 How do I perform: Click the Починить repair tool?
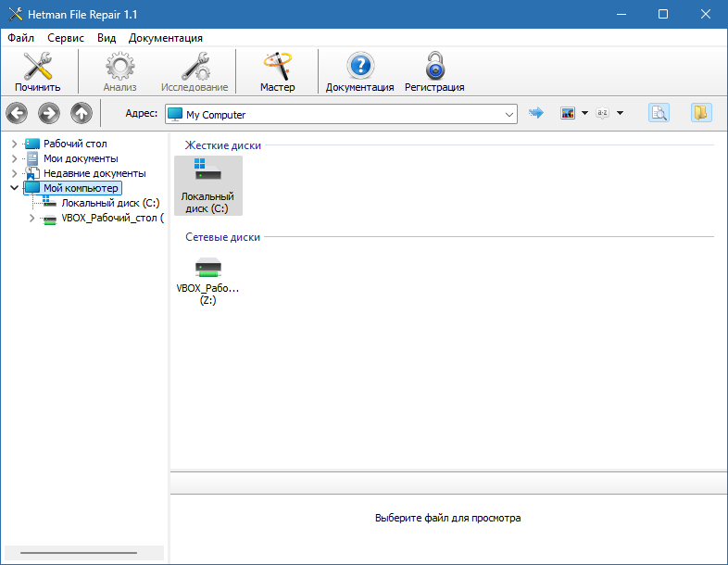coord(38,72)
